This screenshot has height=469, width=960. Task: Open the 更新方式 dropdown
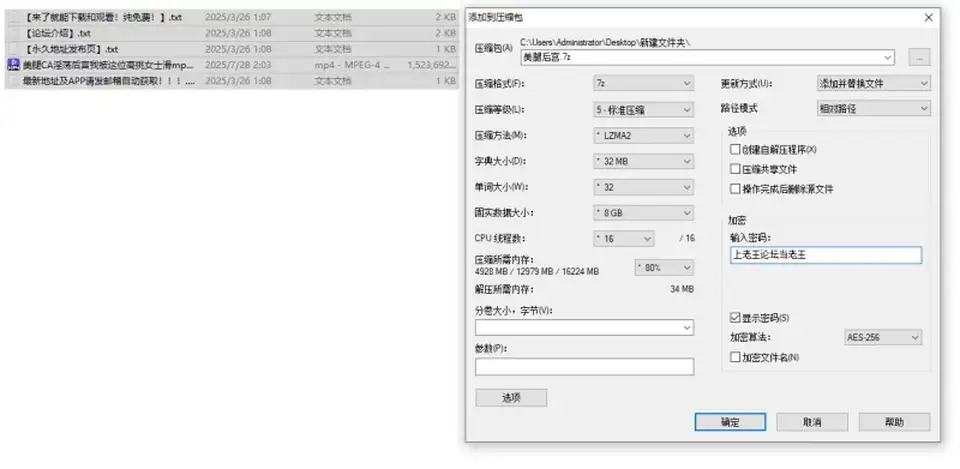pos(874,83)
